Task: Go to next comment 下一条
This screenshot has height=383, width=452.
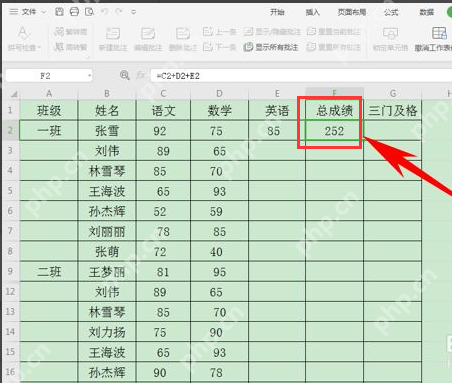Action: 219,47
